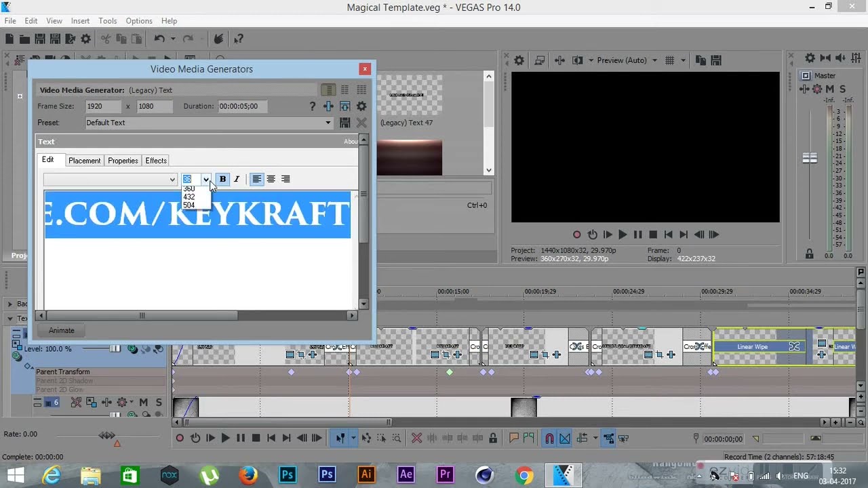The height and width of the screenshot is (488, 868).
Task: Toggle Italic text formatting
Action: point(237,179)
